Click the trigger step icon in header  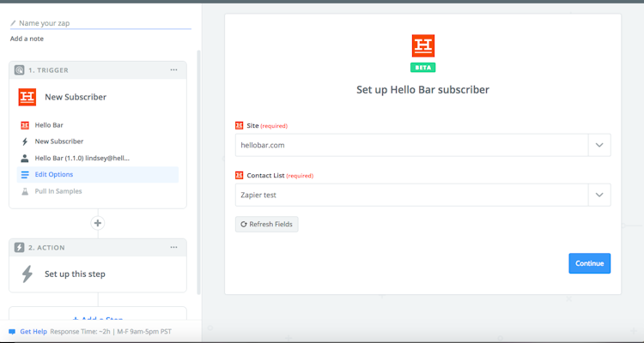(x=19, y=70)
